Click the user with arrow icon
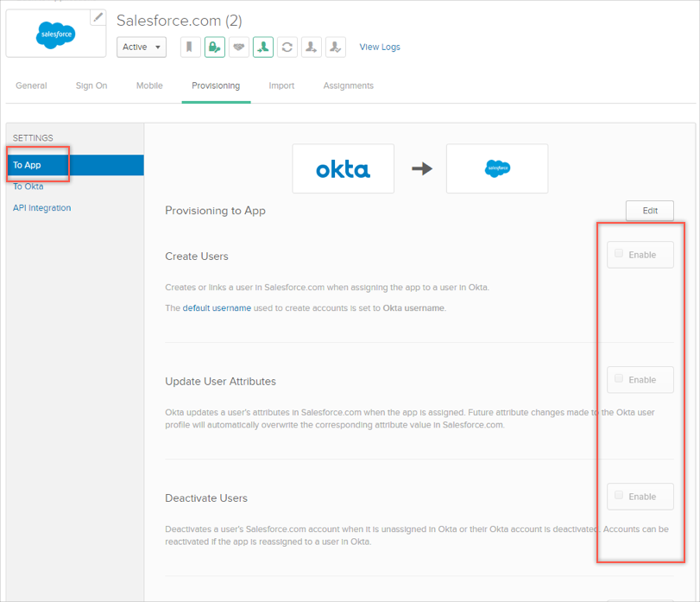Viewport: 700px width, 602px height. [312, 48]
